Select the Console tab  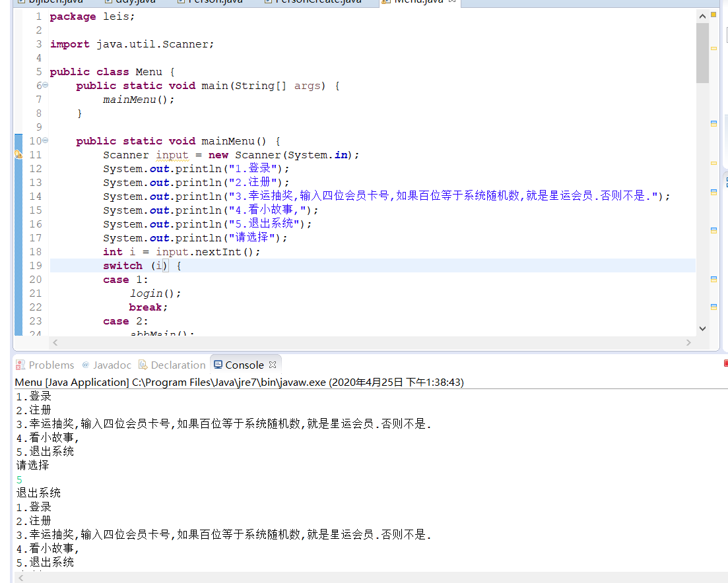244,365
